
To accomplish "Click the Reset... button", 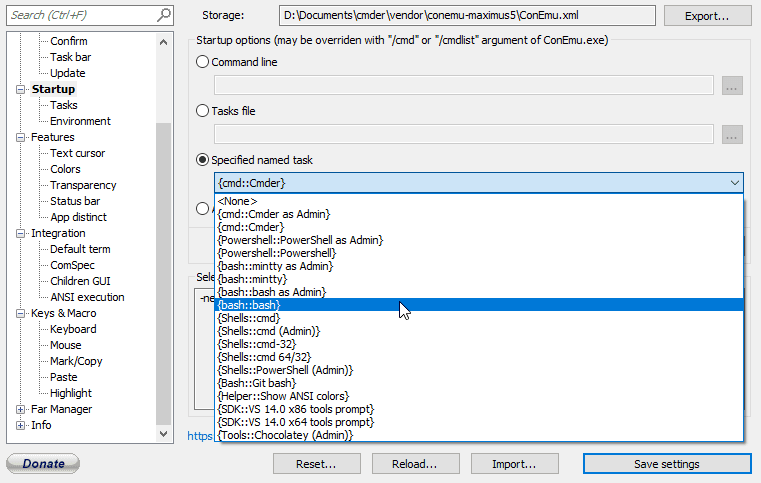I will pos(316,464).
